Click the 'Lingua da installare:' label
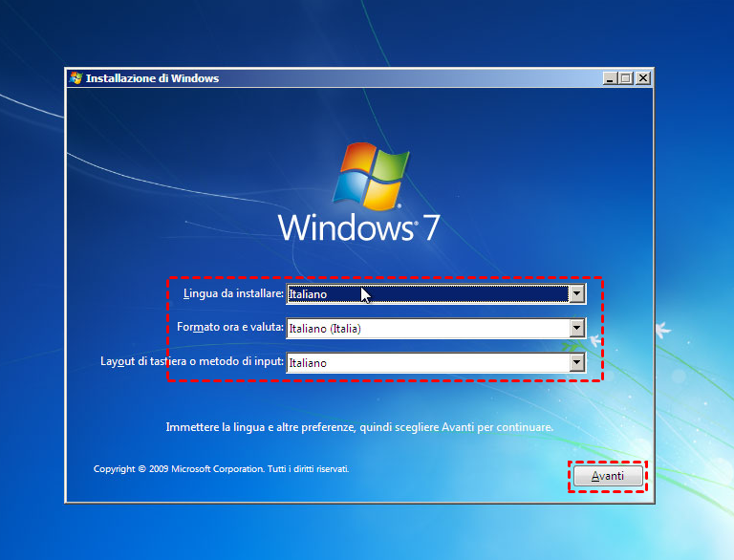 (233, 293)
